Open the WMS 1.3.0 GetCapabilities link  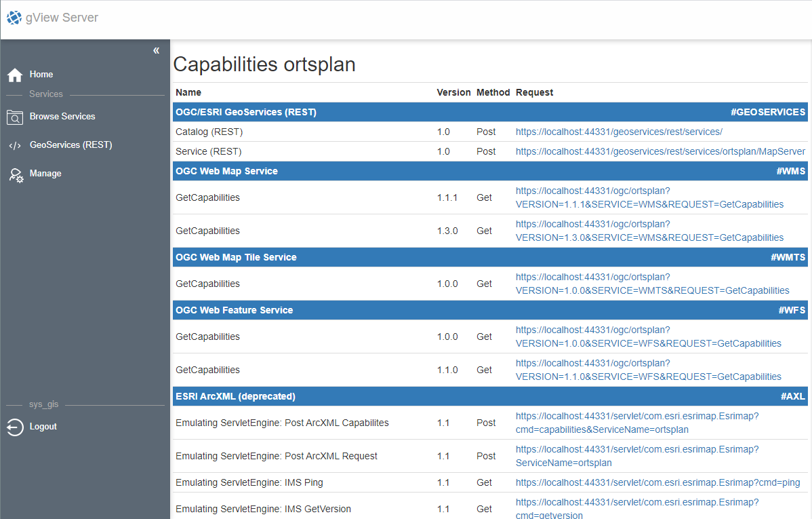[649, 231]
